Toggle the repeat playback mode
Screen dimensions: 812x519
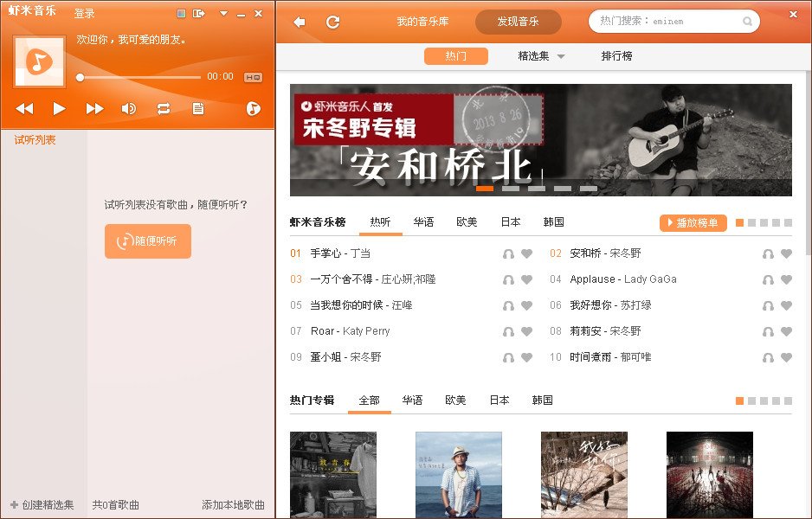(x=164, y=109)
